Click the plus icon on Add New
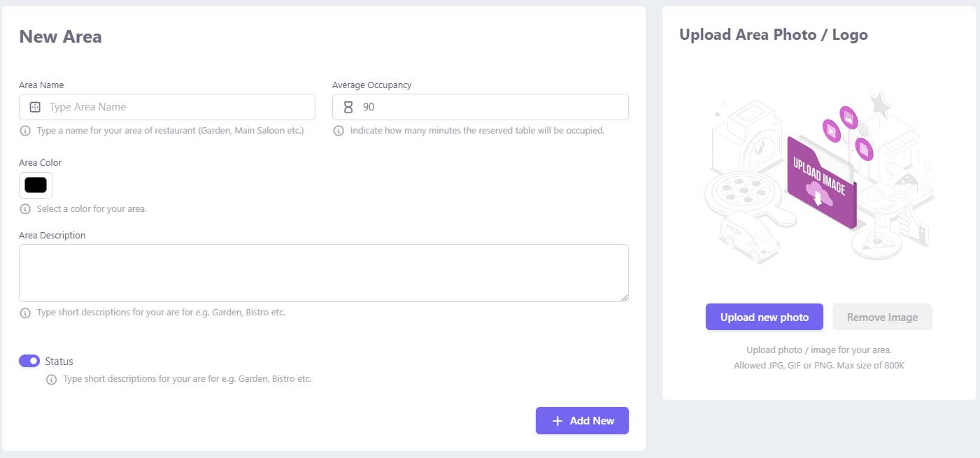Screen dimensions: 980x458 [558, 421]
